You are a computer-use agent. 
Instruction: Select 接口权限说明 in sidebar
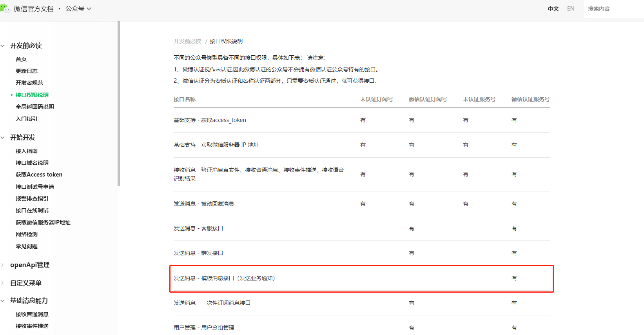tap(32, 95)
